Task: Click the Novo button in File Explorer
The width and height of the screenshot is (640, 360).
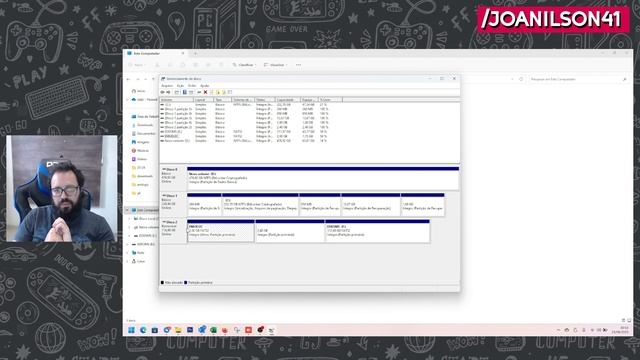Action: pyautogui.click(x=136, y=65)
